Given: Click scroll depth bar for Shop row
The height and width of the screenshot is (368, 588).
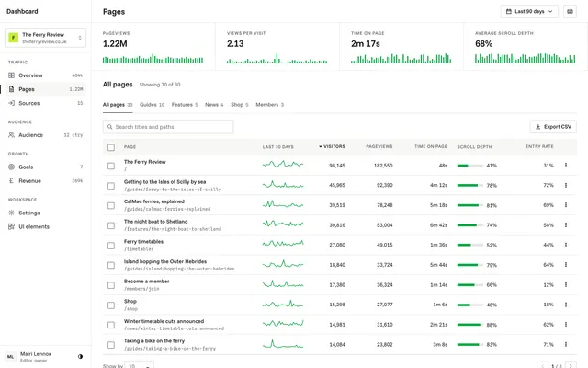Looking at the screenshot, I should 469,305.
